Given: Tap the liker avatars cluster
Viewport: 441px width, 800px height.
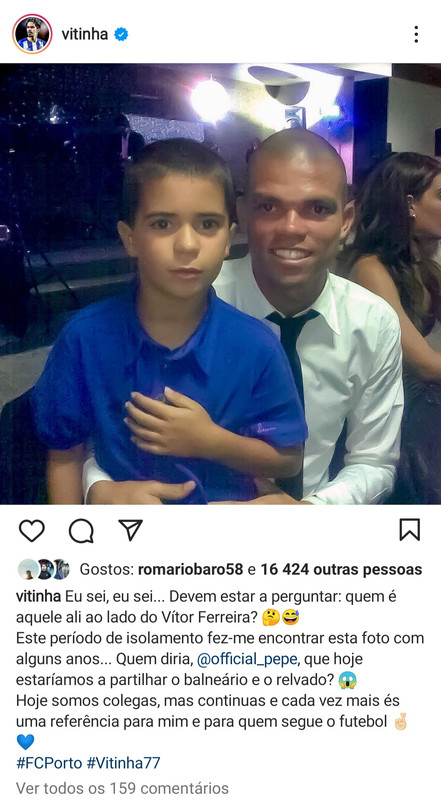Looking at the screenshot, I should pos(43,569).
